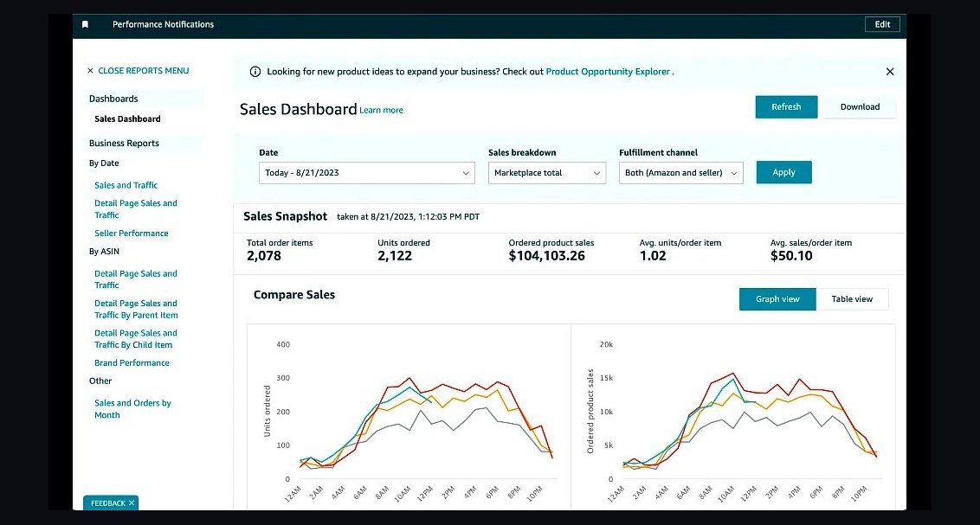Open the Seller Performance report
Screen dimensions: 980x525
(x=132, y=234)
